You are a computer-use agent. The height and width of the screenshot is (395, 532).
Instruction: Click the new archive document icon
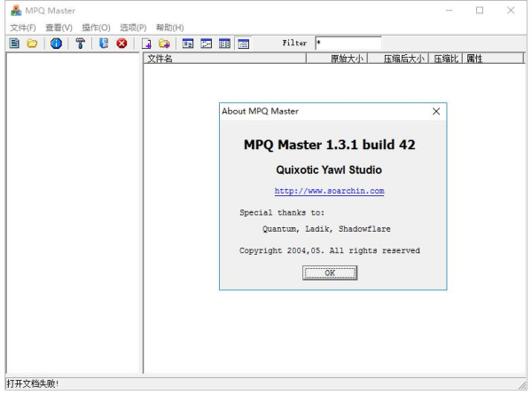click(14, 43)
